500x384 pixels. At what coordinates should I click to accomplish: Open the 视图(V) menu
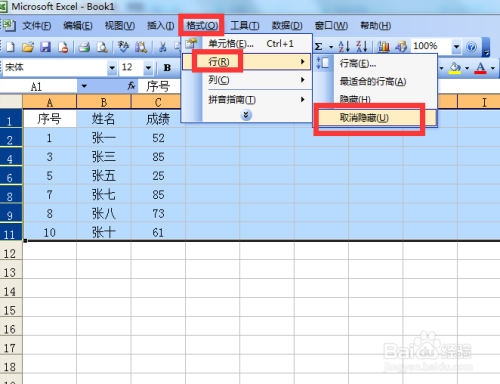[x=120, y=26]
